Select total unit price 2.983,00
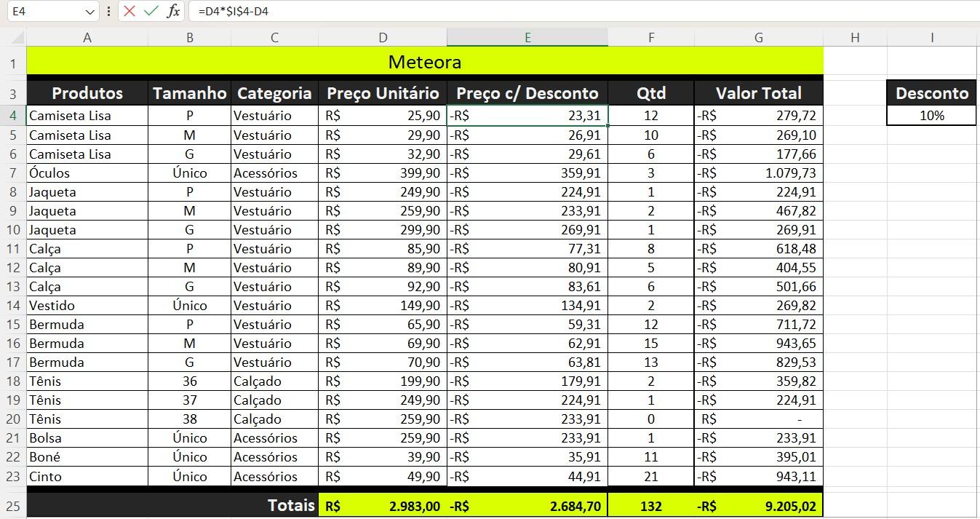The width and height of the screenshot is (980, 519). [383, 506]
